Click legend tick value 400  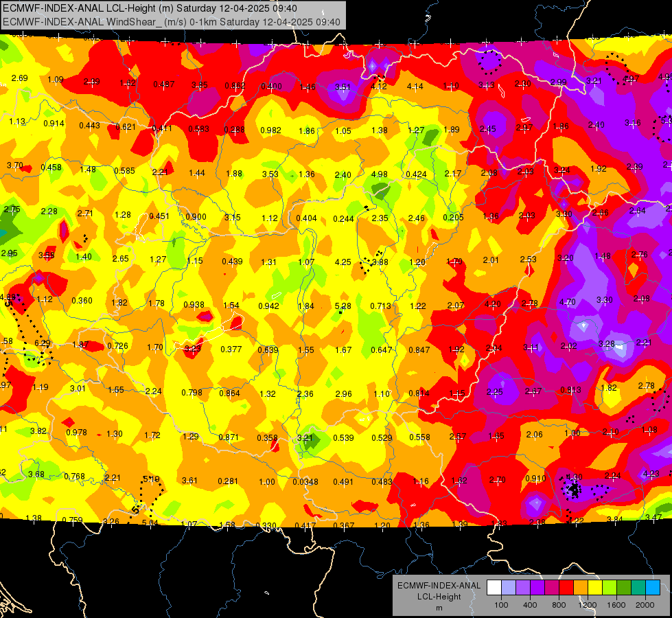click(530, 605)
